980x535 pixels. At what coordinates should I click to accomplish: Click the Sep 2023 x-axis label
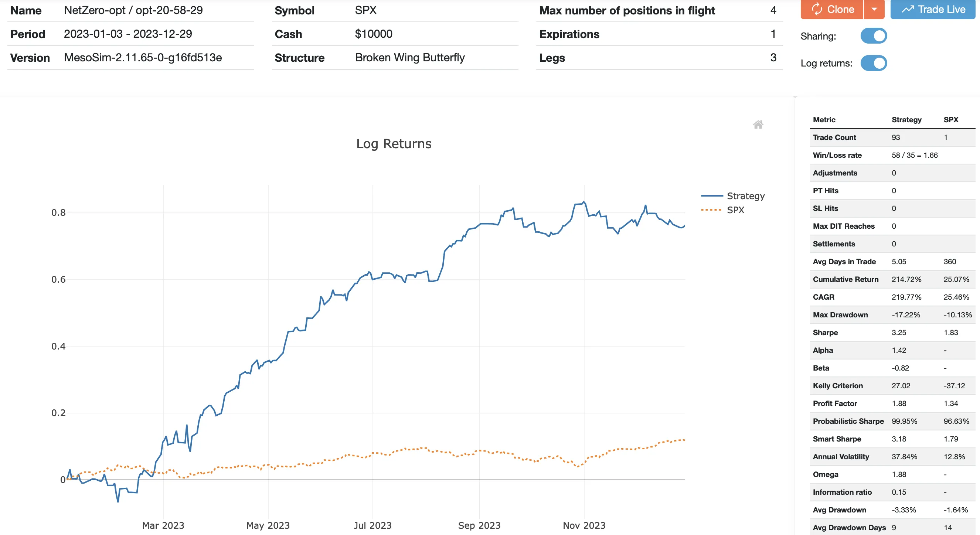(x=479, y=525)
